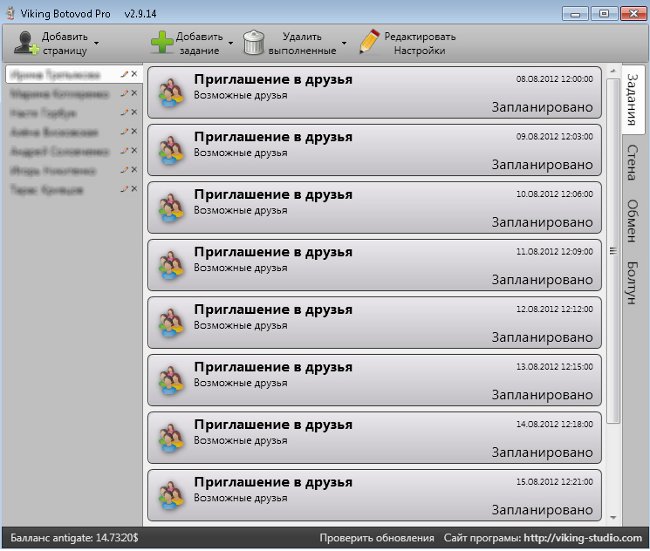Click the Добавить страницу user icon

(x=26, y=43)
